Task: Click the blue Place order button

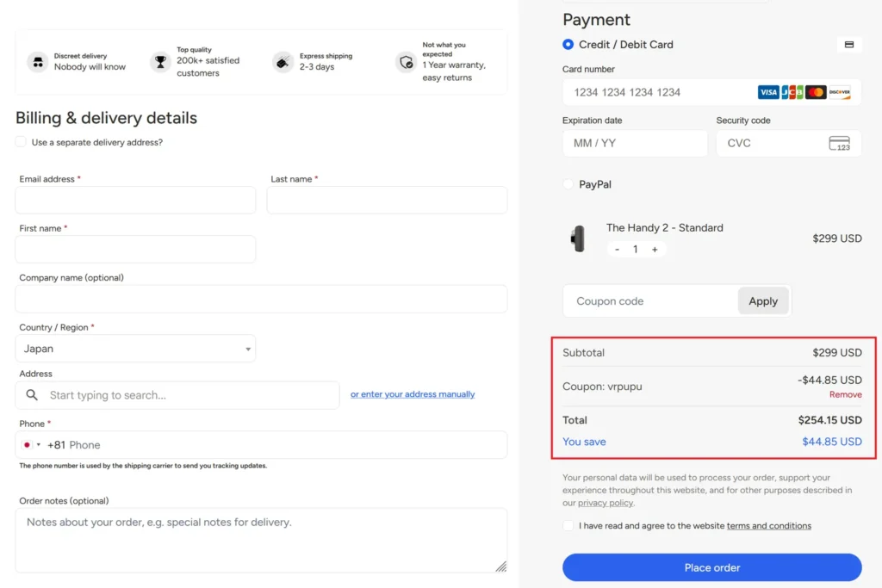Action: [x=711, y=567]
